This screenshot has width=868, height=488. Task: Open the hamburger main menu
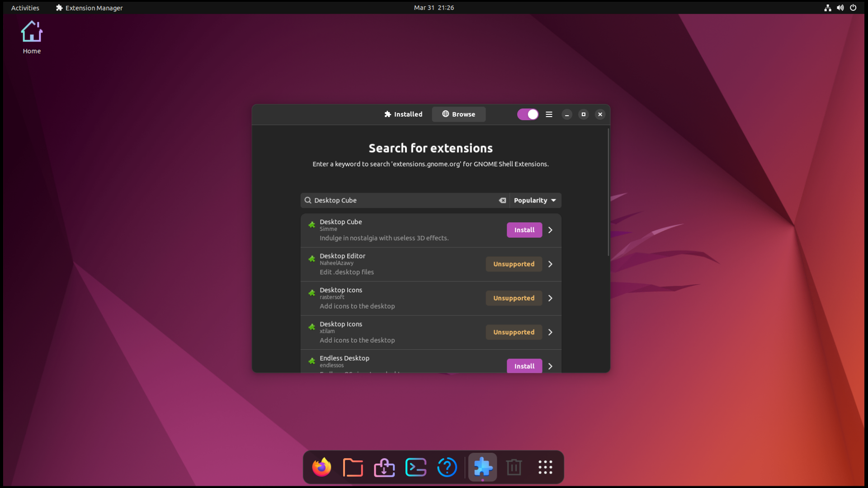[x=549, y=114]
